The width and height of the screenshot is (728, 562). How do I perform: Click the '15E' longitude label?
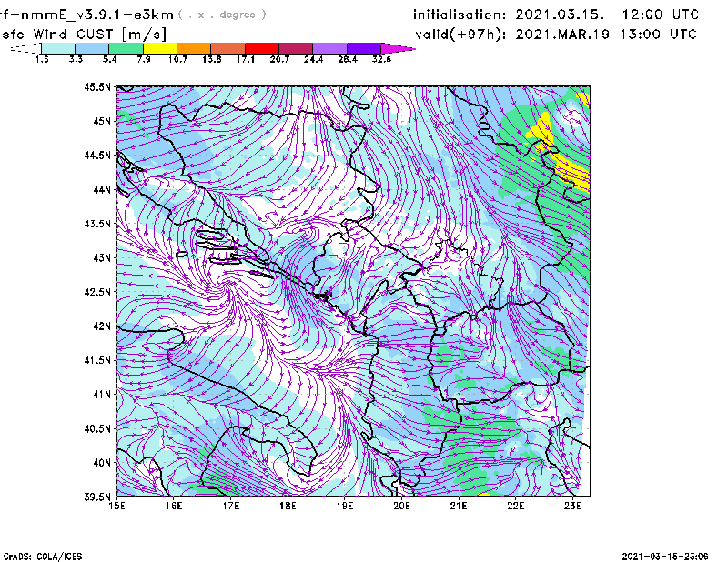(x=116, y=506)
